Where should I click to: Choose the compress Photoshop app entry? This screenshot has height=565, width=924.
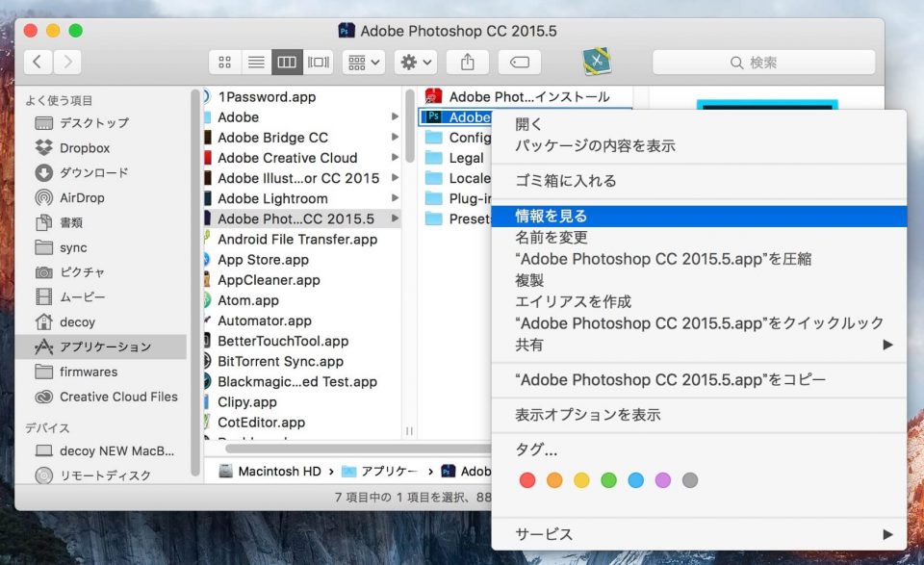coord(699,259)
